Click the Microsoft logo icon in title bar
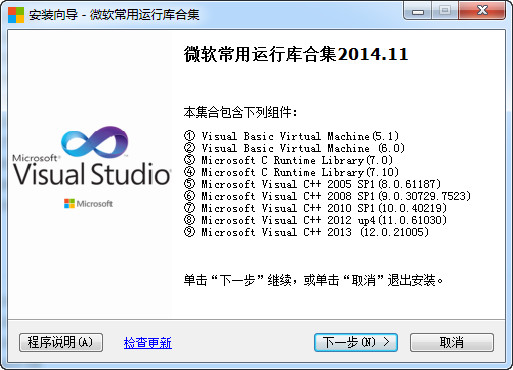 pyautogui.click(x=16, y=15)
